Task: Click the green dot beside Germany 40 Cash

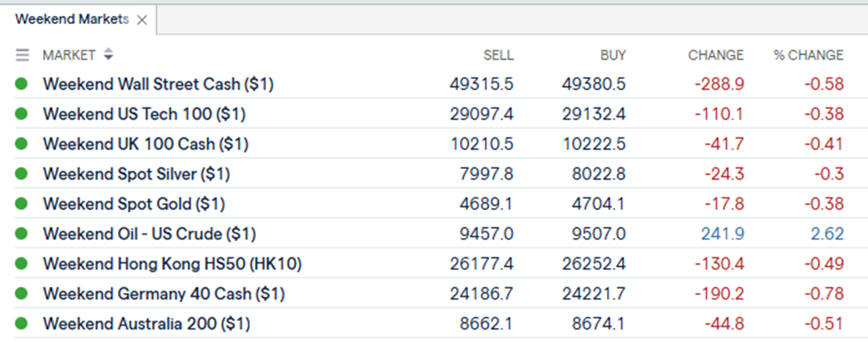Action: [21, 294]
